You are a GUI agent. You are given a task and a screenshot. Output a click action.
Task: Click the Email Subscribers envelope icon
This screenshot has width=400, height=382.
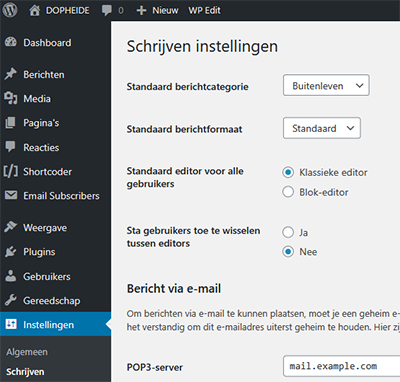click(11, 195)
